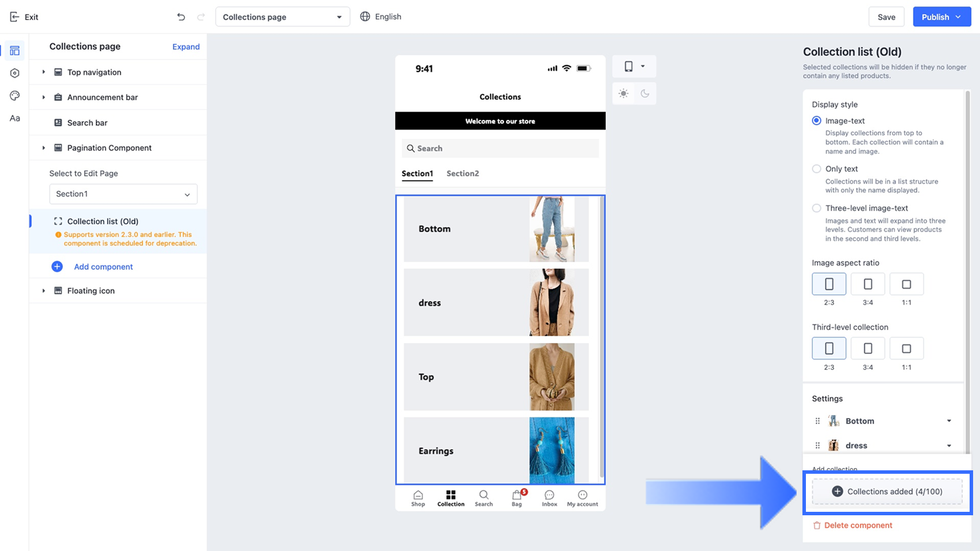This screenshot has height=551, width=980.
Task: Set Image aspect ratio to 3:4
Action: click(x=868, y=284)
